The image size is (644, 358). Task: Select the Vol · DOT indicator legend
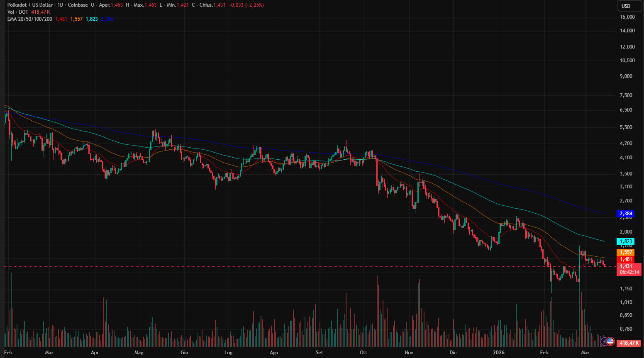(18, 12)
